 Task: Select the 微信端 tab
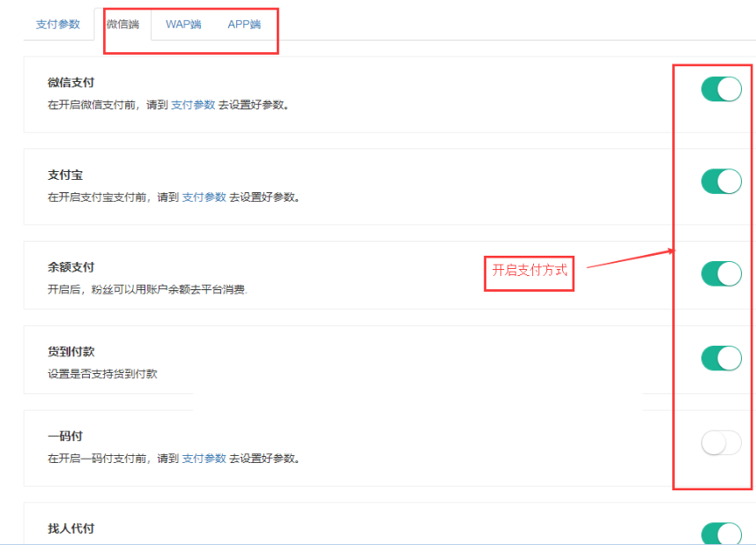123,24
